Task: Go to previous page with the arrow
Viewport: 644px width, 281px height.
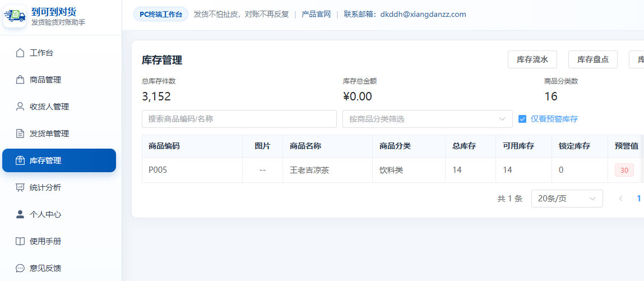Action: (620, 199)
